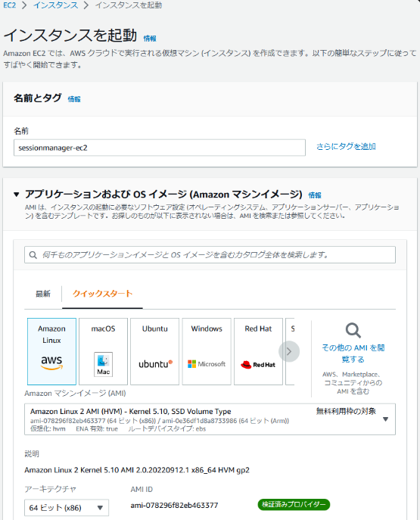This screenshot has height=520, width=420.
Task: Open the Amazon Linux 2 AMI dropdown
Action: [210, 419]
